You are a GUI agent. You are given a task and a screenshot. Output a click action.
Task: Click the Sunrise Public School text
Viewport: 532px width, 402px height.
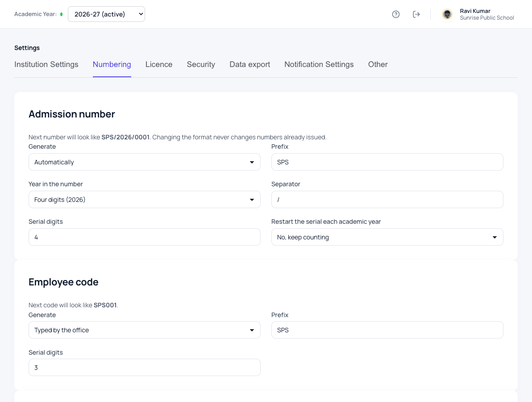click(487, 18)
